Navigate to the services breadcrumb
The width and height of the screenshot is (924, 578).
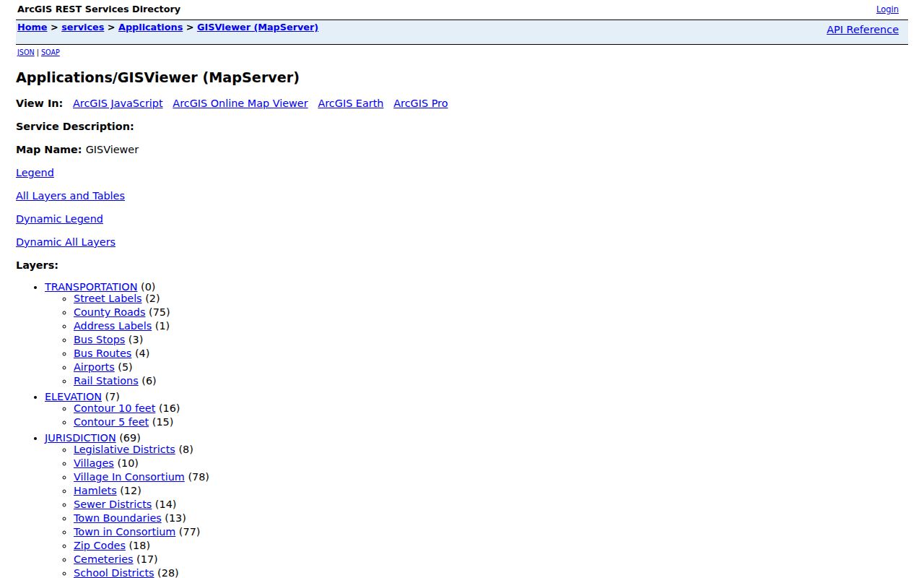tap(83, 27)
